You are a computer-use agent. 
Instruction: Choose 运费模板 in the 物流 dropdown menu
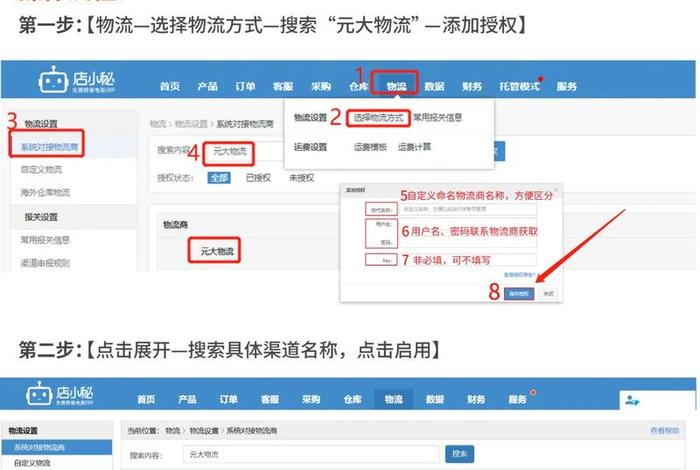[370, 147]
